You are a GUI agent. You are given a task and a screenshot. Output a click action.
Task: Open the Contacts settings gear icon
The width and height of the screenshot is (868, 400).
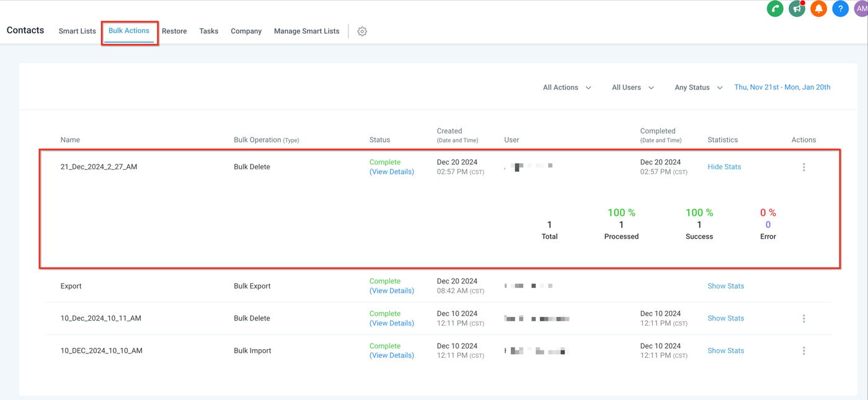[x=362, y=31]
